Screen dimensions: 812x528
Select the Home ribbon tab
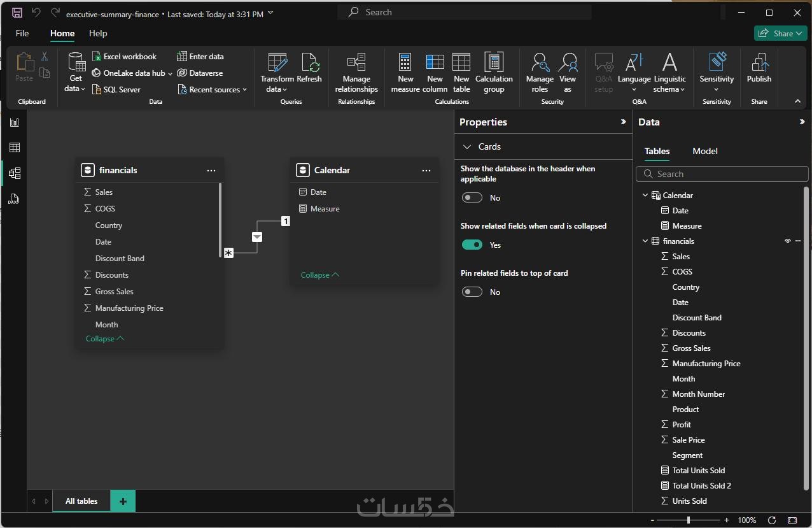coord(62,33)
